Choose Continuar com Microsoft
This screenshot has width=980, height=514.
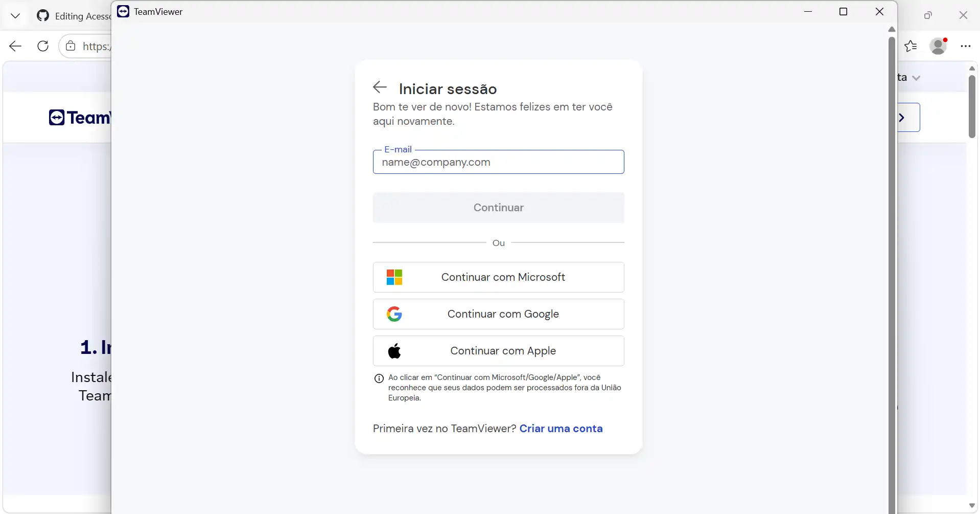click(x=499, y=277)
